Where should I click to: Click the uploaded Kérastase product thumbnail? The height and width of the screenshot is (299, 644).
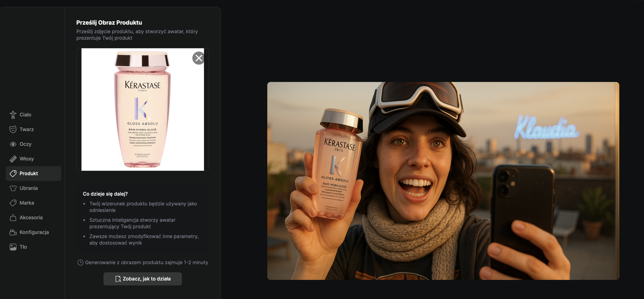pyautogui.click(x=142, y=109)
